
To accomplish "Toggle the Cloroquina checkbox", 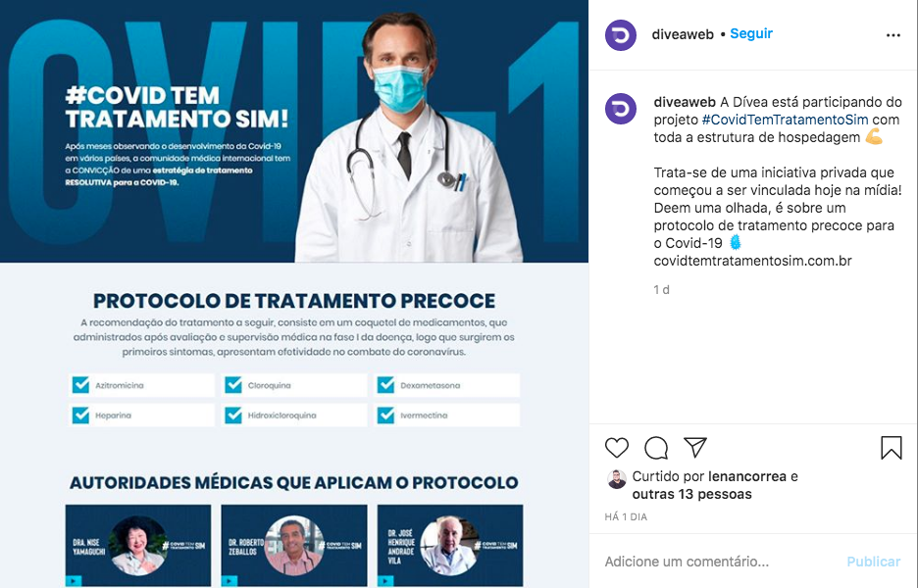I will (233, 385).
